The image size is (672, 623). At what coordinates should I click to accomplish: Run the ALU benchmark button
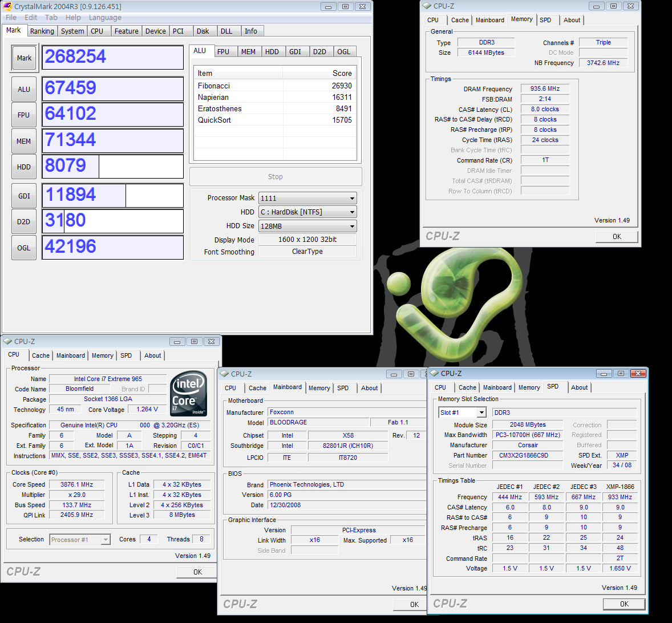[x=24, y=89]
